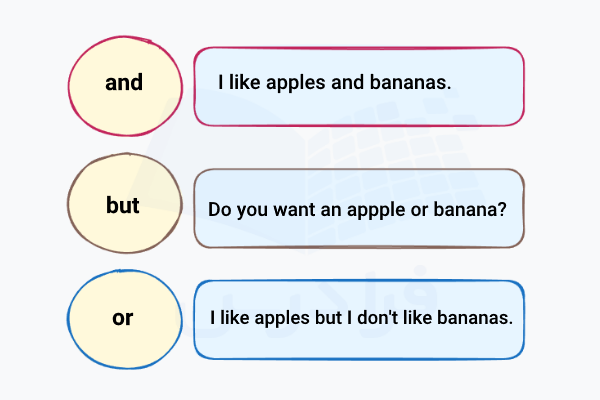This screenshot has height=400, width=600.
Task: Click the blue-outlined "or" circle
Action: pyautogui.click(x=124, y=320)
